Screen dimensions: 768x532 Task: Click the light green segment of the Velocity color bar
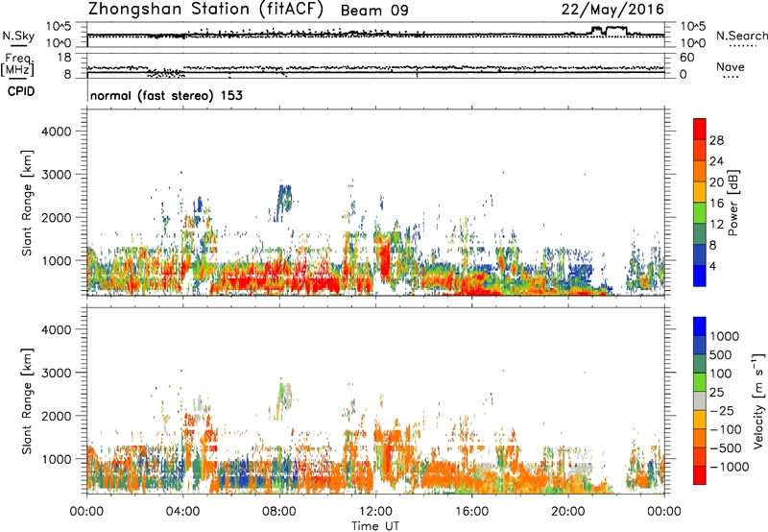(700, 382)
